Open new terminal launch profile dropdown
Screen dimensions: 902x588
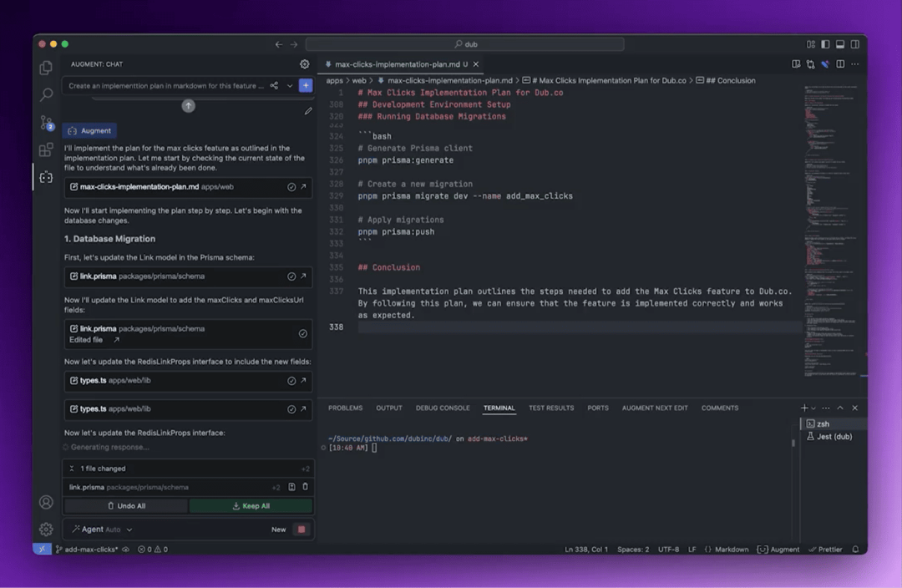pyautogui.click(x=813, y=408)
